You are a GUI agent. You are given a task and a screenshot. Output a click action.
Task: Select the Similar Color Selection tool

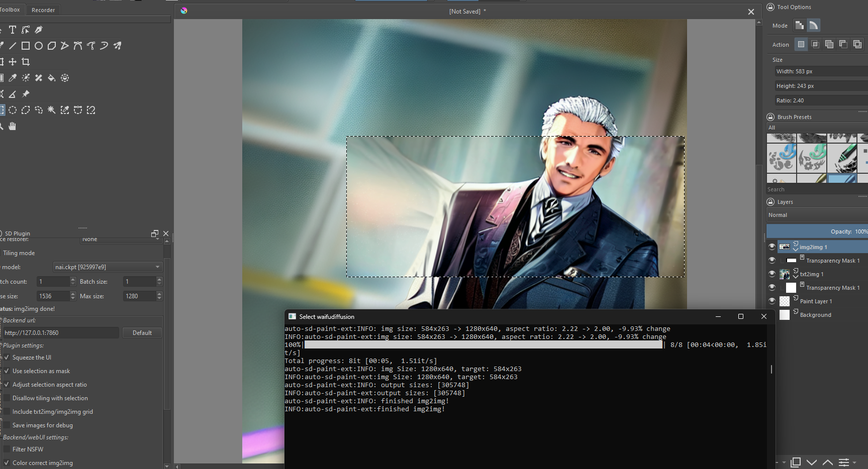point(64,110)
